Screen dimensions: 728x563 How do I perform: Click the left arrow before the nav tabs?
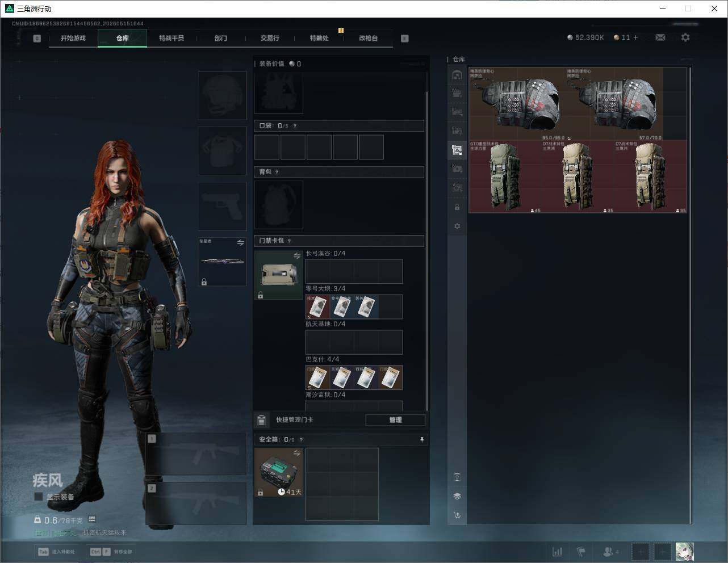tap(37, 39)
